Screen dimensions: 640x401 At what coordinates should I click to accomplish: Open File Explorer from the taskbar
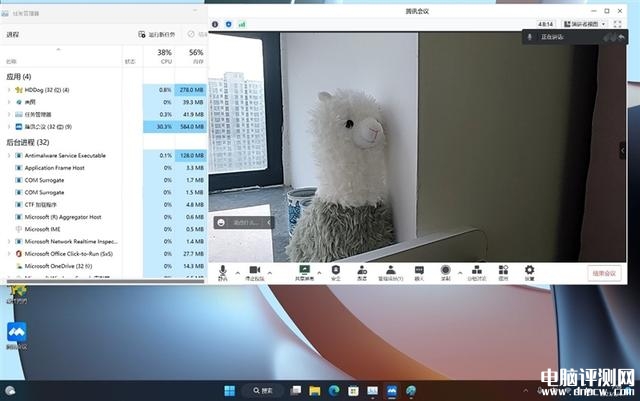click(x=315, y=391)
